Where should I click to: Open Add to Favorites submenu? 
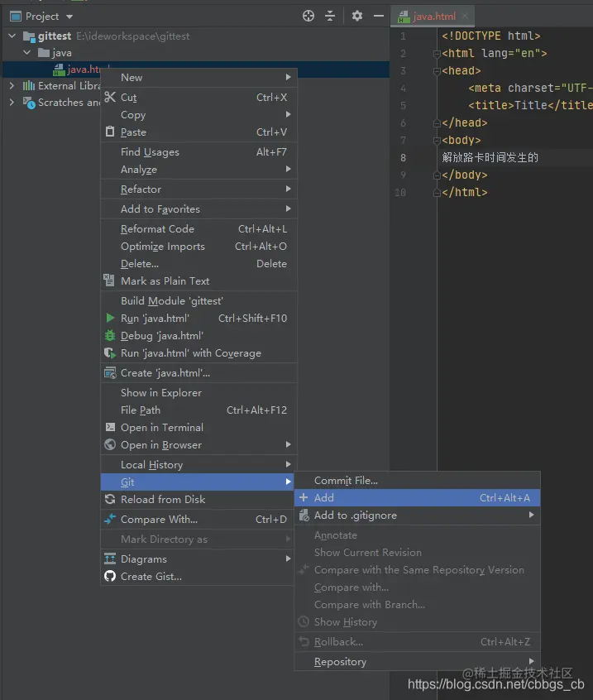(199, 209)
